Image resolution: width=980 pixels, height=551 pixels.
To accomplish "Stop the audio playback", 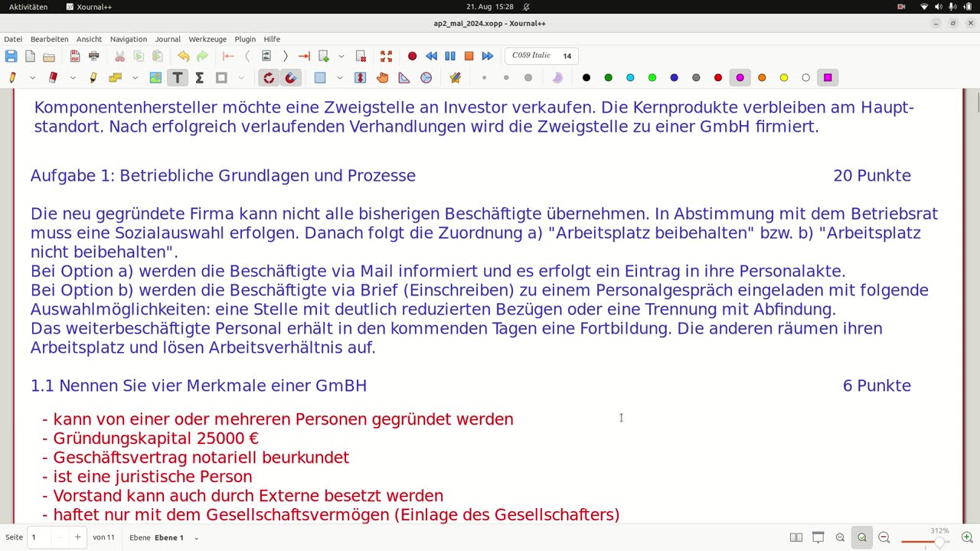I will (469, 56).
